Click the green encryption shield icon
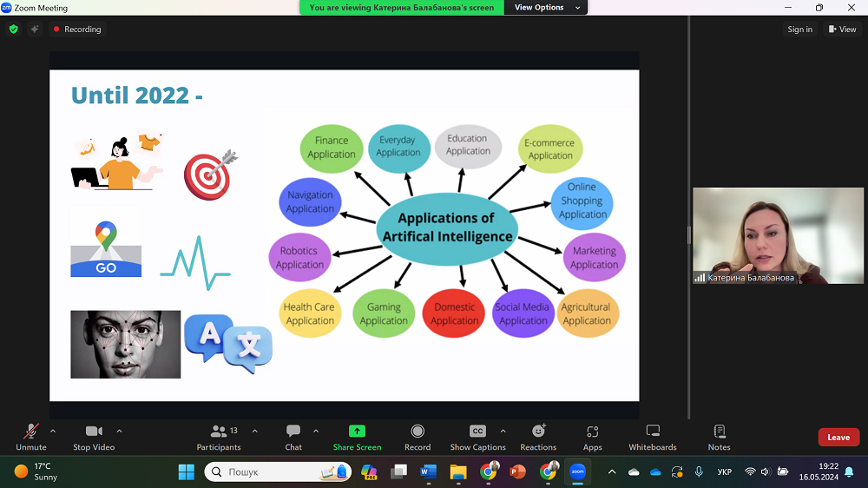Image resolution: width=868 pixels, height=488 pixels. [x=13, y=29]
